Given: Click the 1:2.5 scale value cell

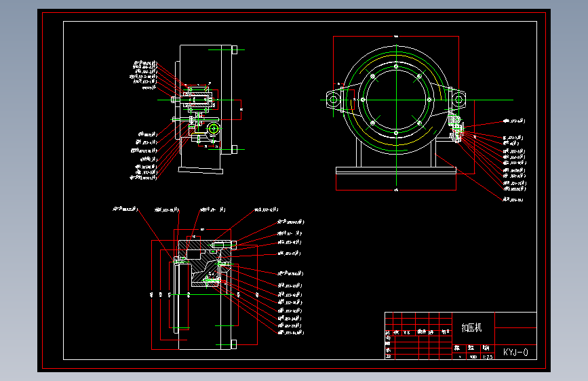Looking at the screenshot, I should click(x=488, y=357).
